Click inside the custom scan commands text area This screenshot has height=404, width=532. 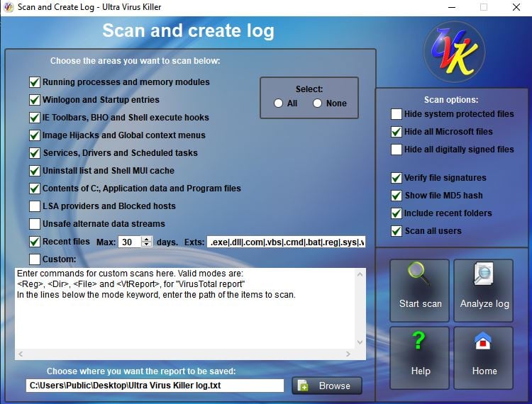(x=185, y=308)
